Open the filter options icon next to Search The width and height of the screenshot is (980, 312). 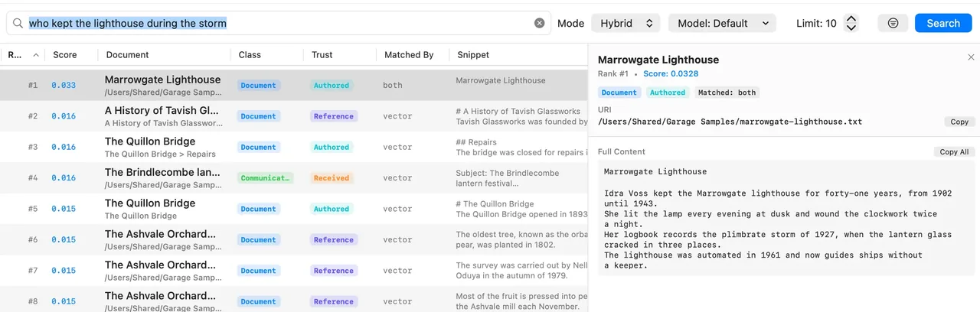click(x=893, y=23)
